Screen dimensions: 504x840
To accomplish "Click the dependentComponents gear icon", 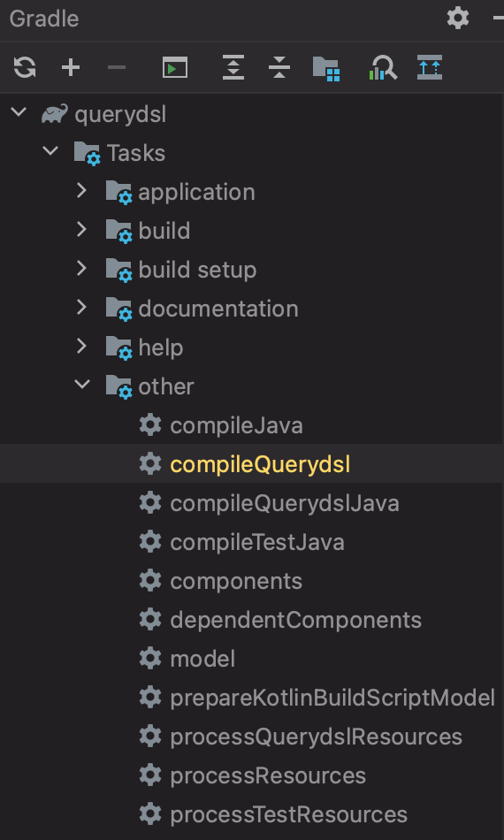I will [x=150, y=620].
